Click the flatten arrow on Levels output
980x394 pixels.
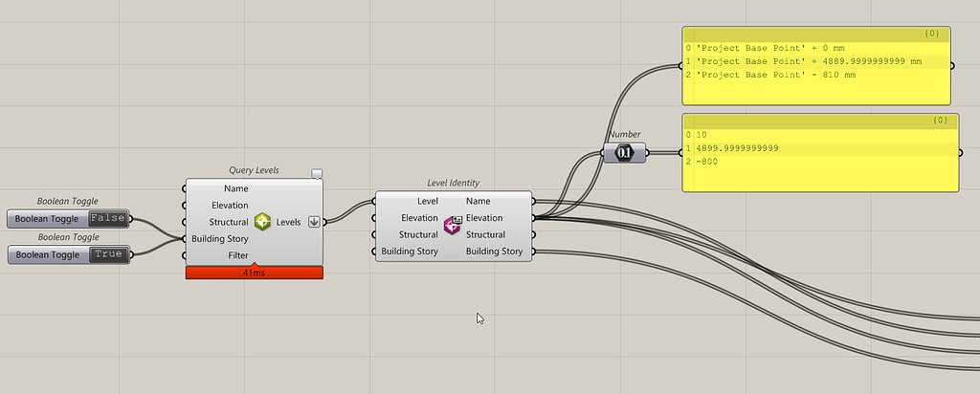pos(314,222)
